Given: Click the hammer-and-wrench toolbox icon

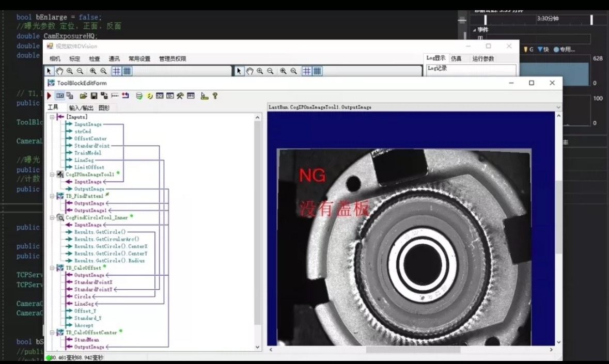Looking at the screenshot, I should coord(180,96).
